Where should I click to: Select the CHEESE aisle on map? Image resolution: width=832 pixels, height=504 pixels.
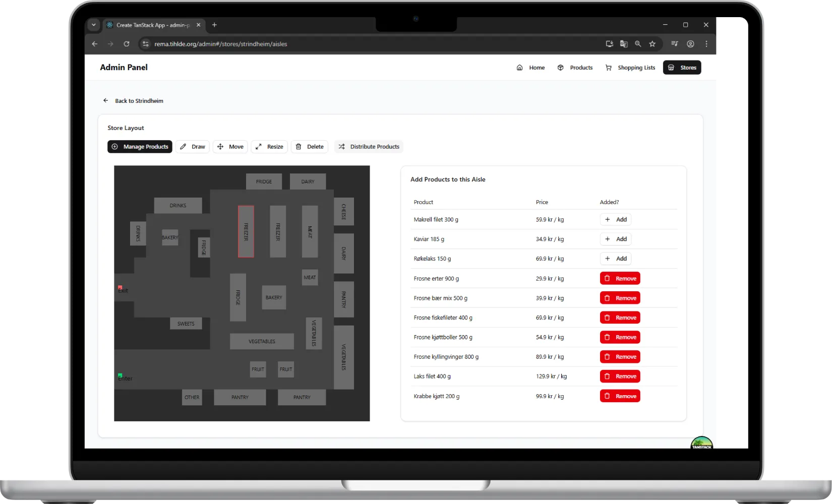[x=344, y=212]
